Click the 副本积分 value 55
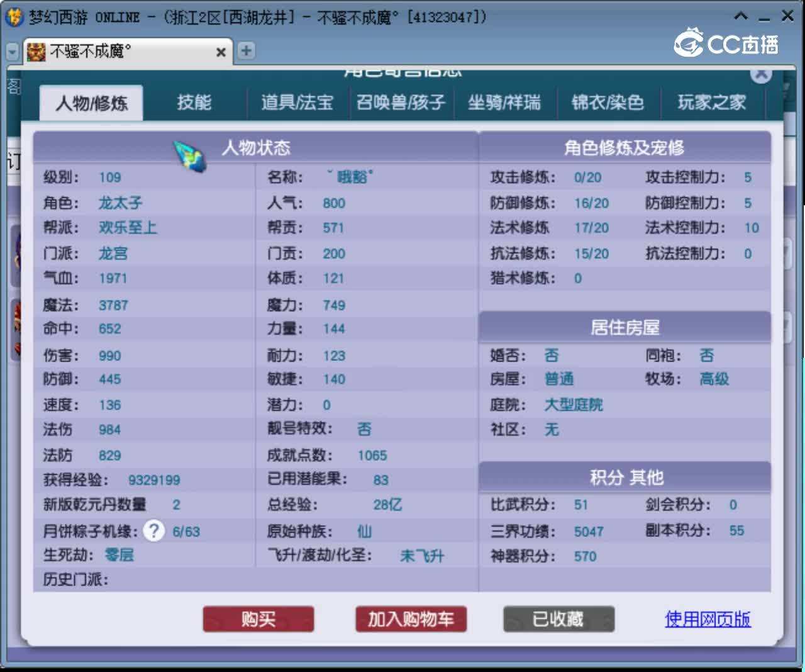This screenshot has height=672, width=805. (x=736, y=530)
